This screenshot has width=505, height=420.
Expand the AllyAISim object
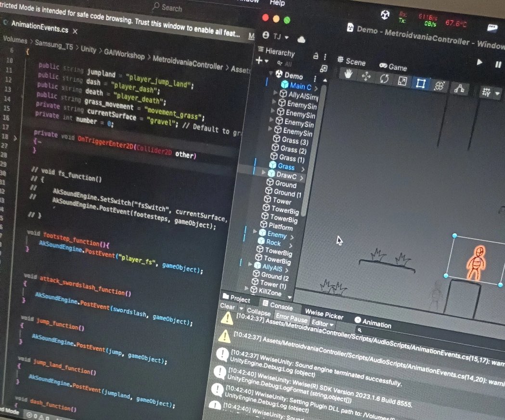tap(275, 92)
